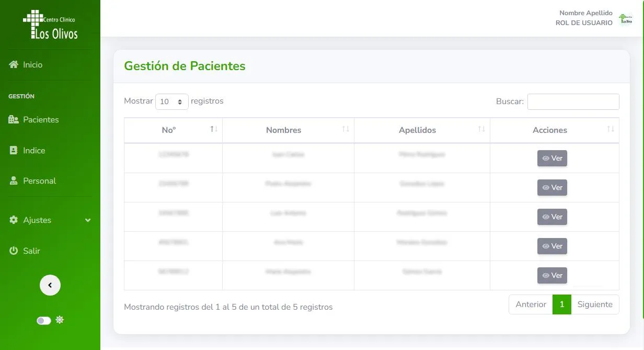Expand the Ajustes submenu chevron
644x350 pixels.
(x=88, y=220)
